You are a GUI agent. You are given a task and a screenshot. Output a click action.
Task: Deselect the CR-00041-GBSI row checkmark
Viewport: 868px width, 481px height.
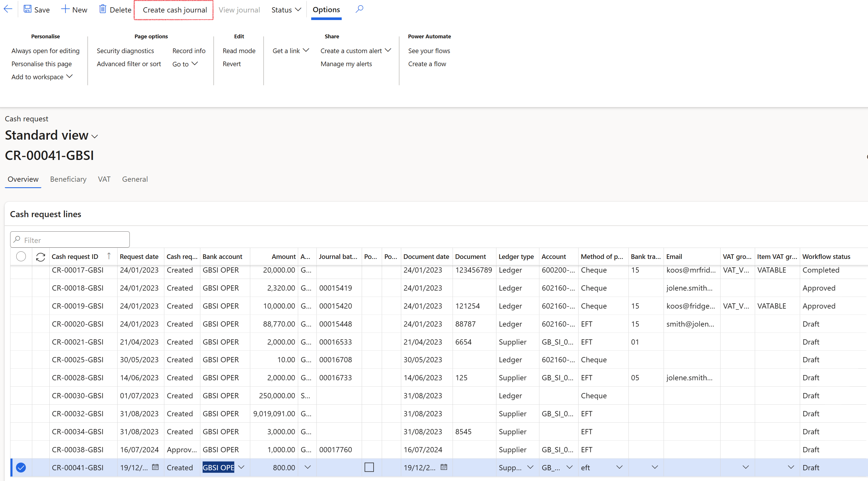21,467
